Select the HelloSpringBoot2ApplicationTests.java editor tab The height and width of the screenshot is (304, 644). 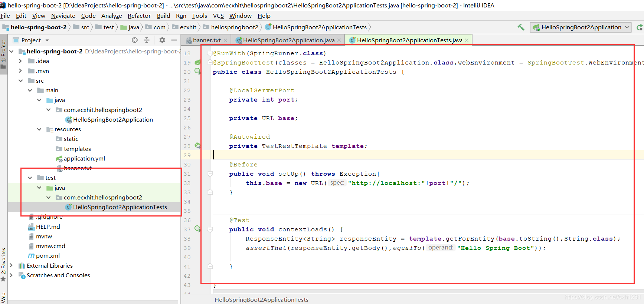(x=409, y=40)
